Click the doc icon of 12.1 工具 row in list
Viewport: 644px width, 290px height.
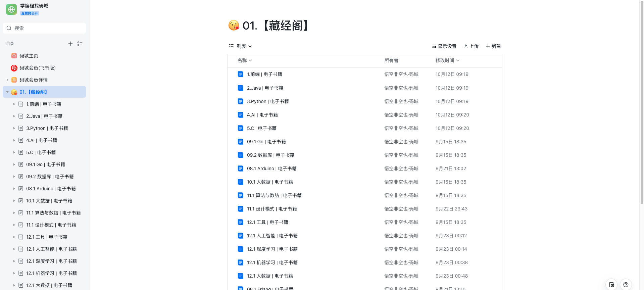point(240,222)
